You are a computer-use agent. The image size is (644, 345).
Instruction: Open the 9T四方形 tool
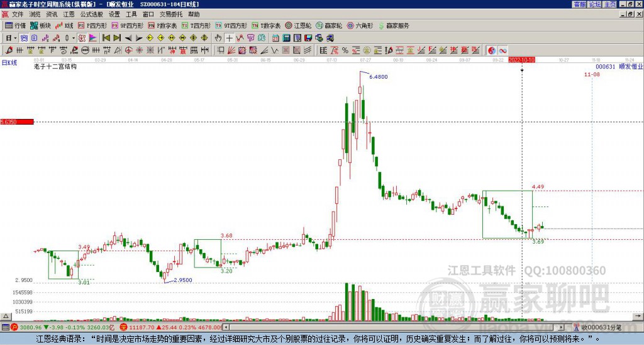point(231,25)
